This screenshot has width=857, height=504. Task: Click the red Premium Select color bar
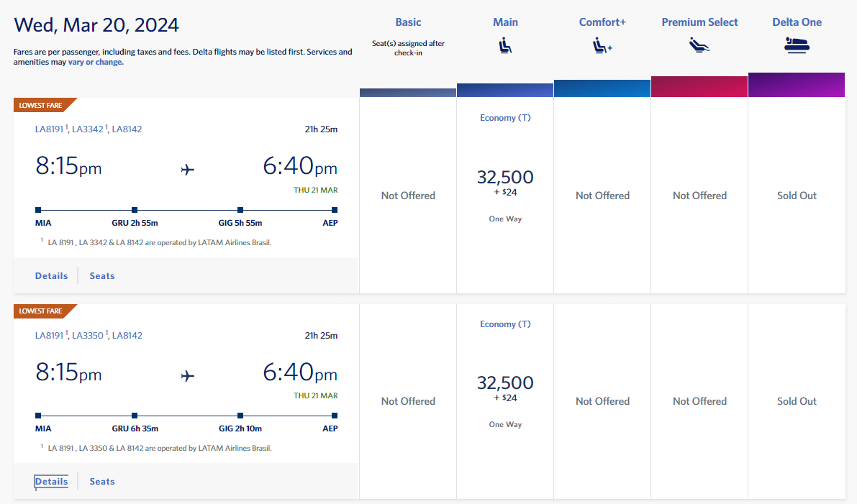[699, 86]
